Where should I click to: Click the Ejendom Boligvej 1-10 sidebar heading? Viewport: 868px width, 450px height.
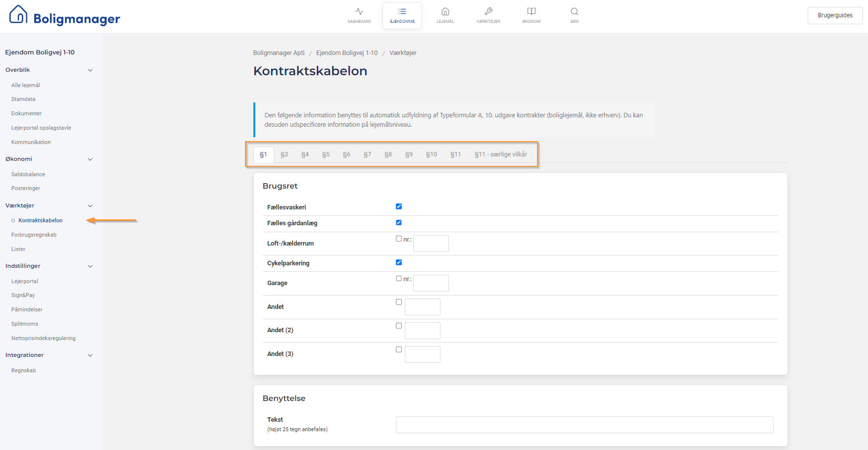[x=40, y=52]
